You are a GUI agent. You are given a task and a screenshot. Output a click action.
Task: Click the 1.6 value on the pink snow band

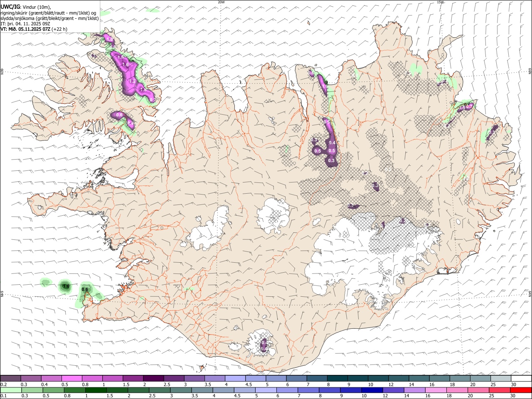point(126,65)
